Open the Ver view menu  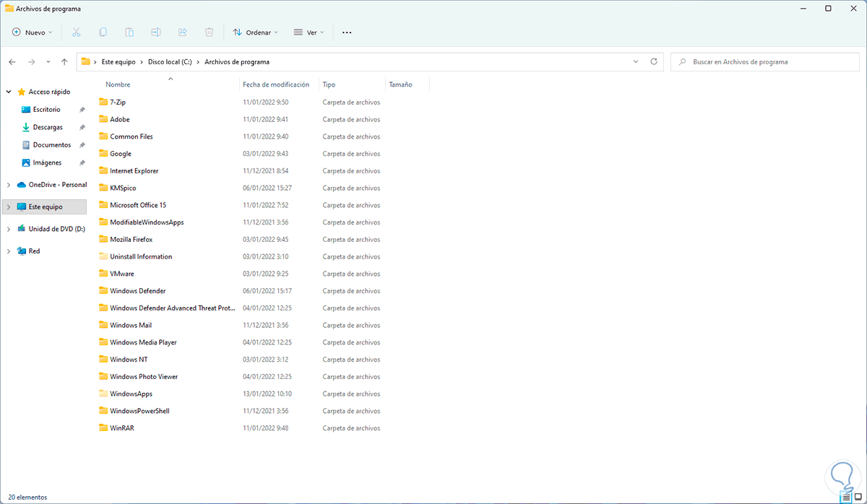pyautogui.click(x=309, y=32)
